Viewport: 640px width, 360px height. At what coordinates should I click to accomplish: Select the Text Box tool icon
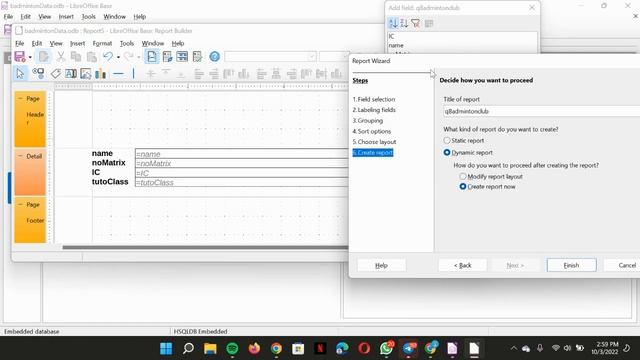(x=71, y=73)
